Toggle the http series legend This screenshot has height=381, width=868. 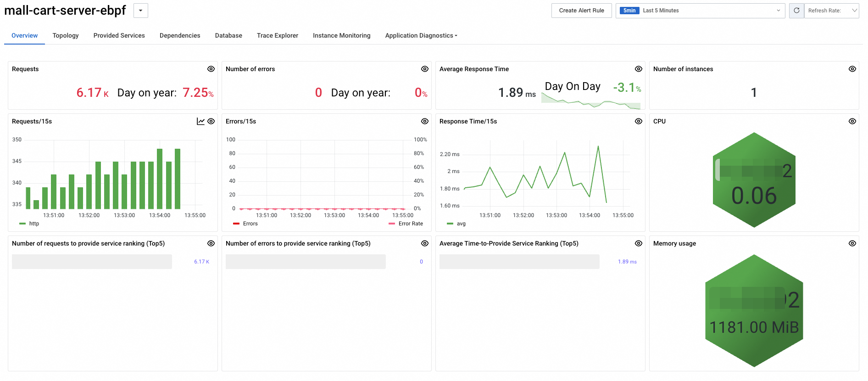pyautogui.click(x=30, y=224)
